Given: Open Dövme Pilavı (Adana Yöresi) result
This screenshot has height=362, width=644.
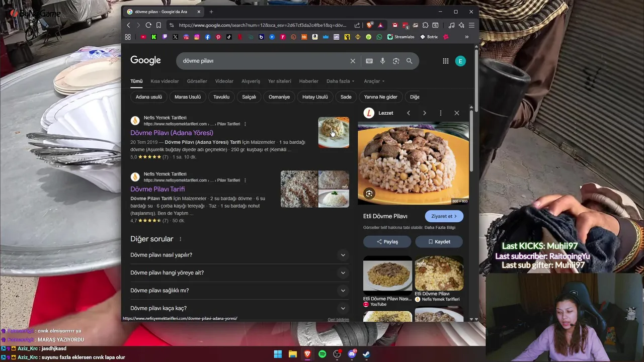Looking at the screenshot, I should [172, 133].
